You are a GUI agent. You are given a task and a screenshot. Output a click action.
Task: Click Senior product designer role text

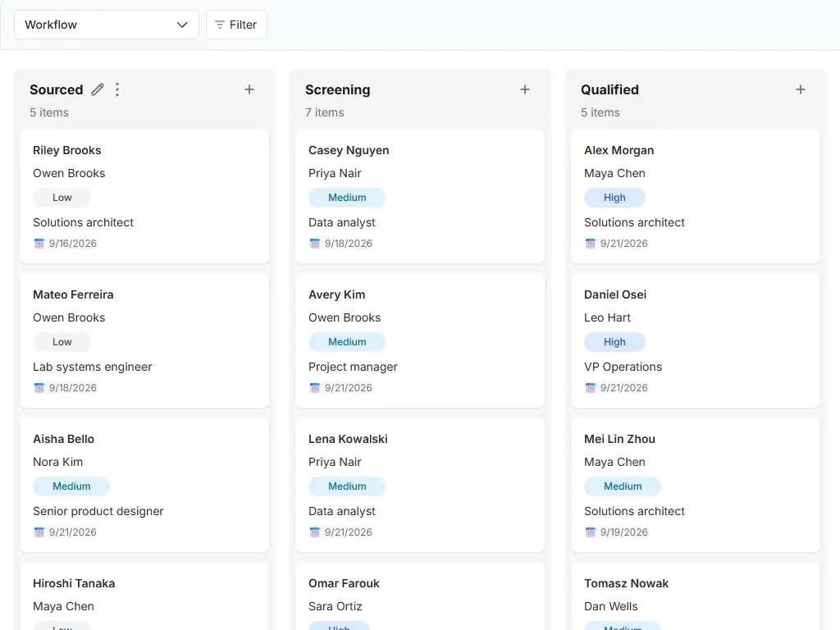click(98, 511)
